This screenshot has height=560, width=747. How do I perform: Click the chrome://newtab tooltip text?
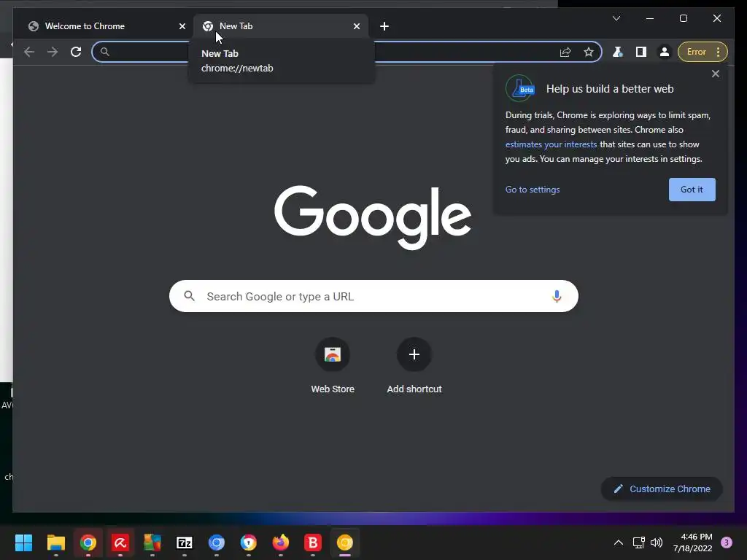[x=237, y=68]
